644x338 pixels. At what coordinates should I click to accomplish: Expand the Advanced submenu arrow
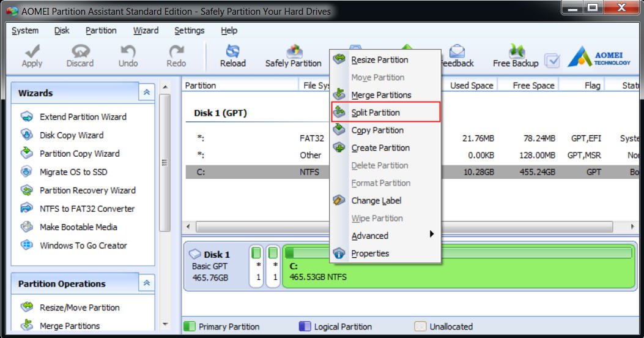coord(432,234)
